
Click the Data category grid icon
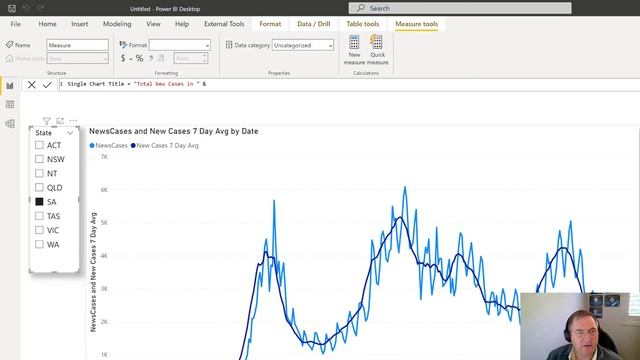click(229, 44)
